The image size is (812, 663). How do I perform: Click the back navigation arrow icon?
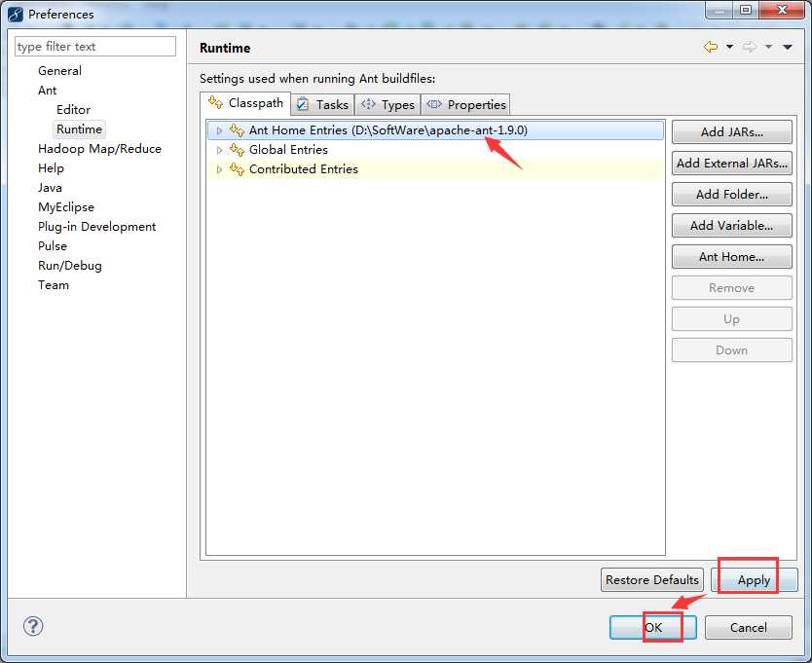711,47
